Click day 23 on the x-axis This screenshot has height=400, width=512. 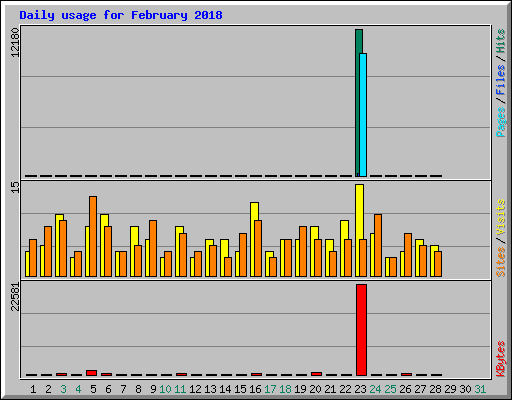[360, 389]
